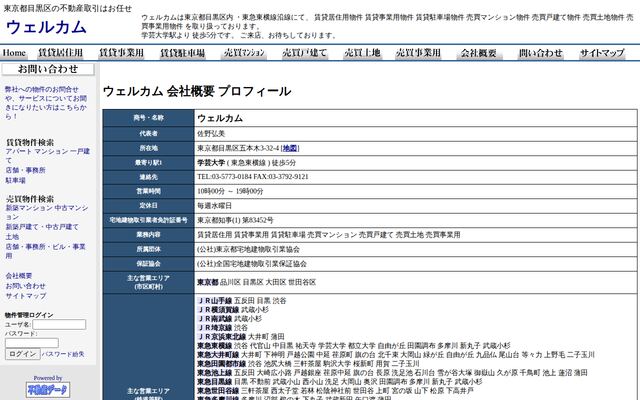Screen dimensions: 640x400
Task: Open the 会社概要 navigation tab
Action: point(479,53)
